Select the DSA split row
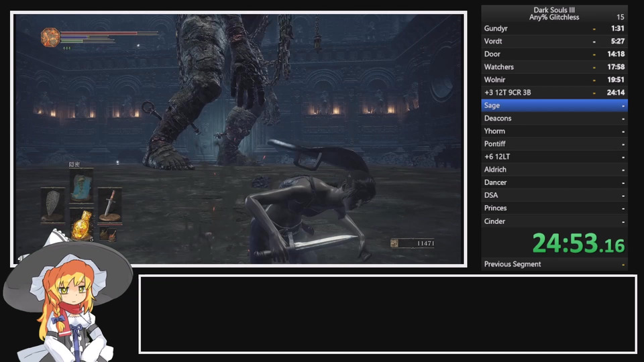The width and height of the screenshot is (644, 362). pos(554,195)
